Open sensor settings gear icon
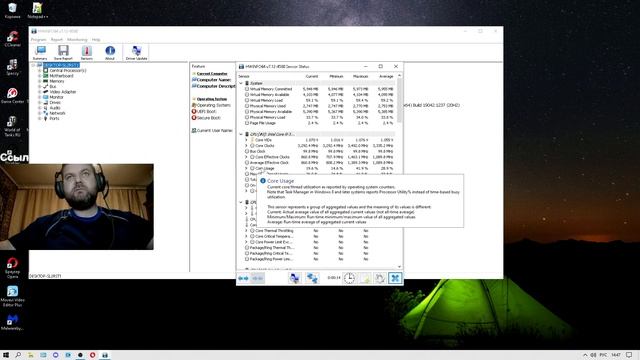This screenshot has width=640, height=360. [380, 278]
